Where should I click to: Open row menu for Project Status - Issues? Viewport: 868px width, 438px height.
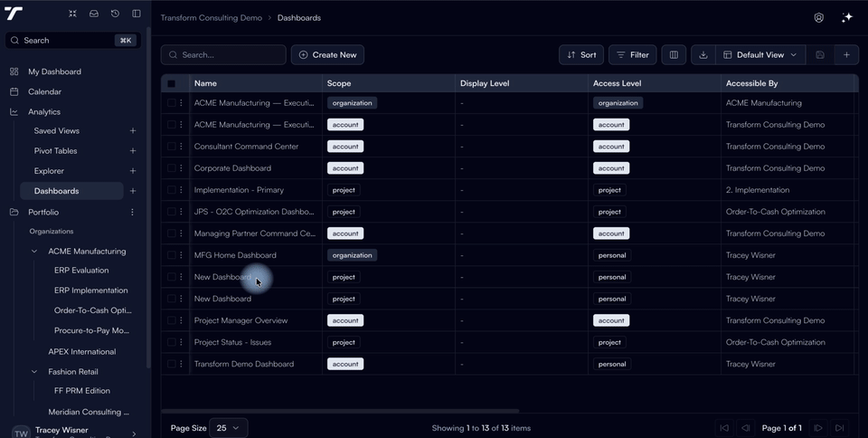(181, 342)
